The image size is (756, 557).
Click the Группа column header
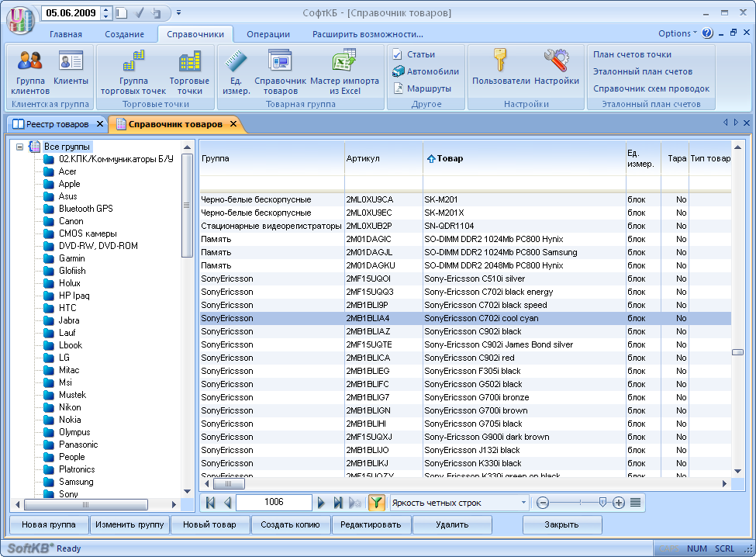coord(272,159)
